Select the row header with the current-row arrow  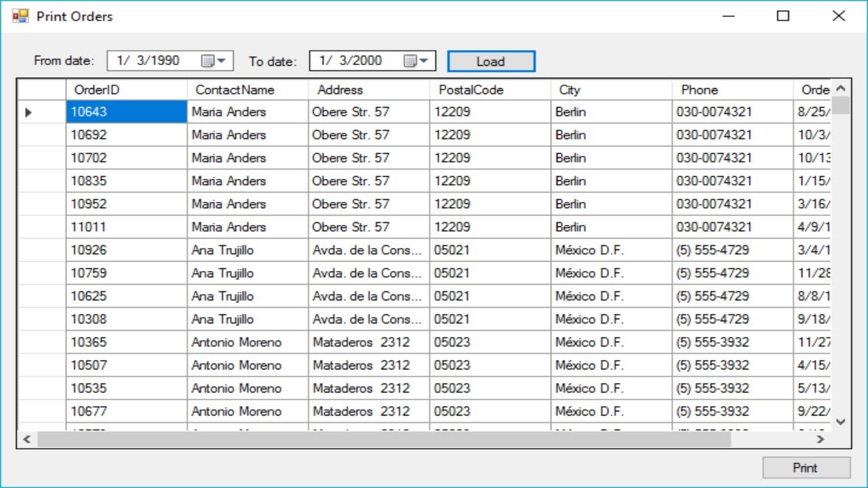coord(41,112)
